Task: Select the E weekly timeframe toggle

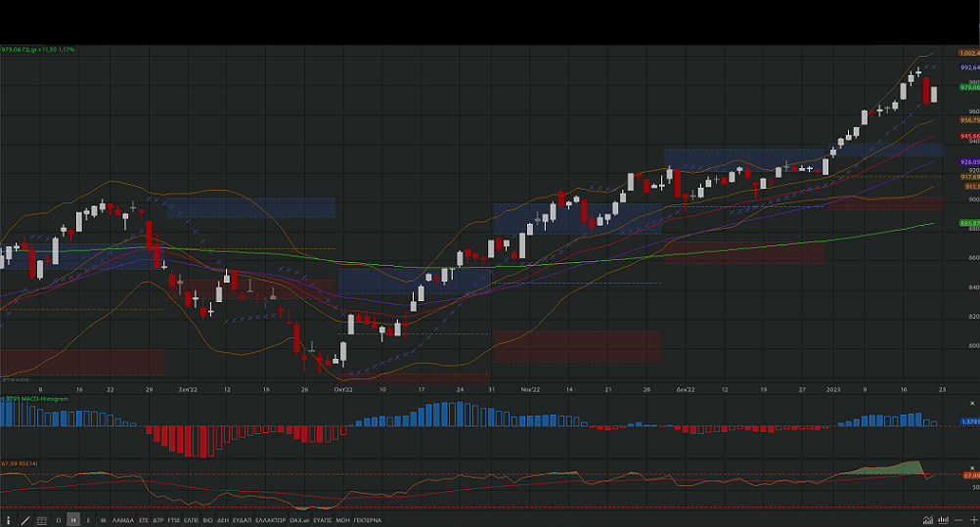Action: (x=88, y=520)
